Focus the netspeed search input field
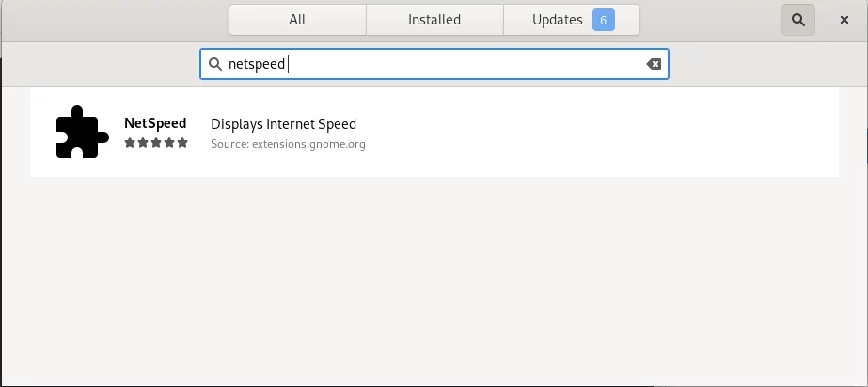 [x=434, y=64]
